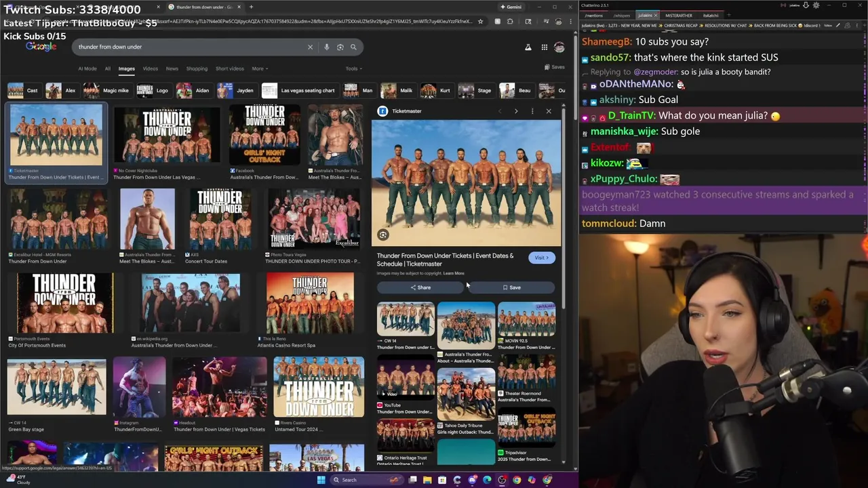Image resolution: width=868 pixels, height=488 pixels.
Task: Save the image with Save button
Action: [x=511, y=287]
